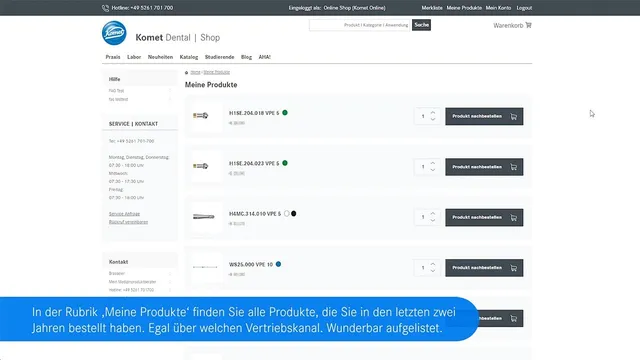Screen dimensions: 640x360
Task: Click the Meine Produkte breadcrumb link
Action: coord(217,72)
